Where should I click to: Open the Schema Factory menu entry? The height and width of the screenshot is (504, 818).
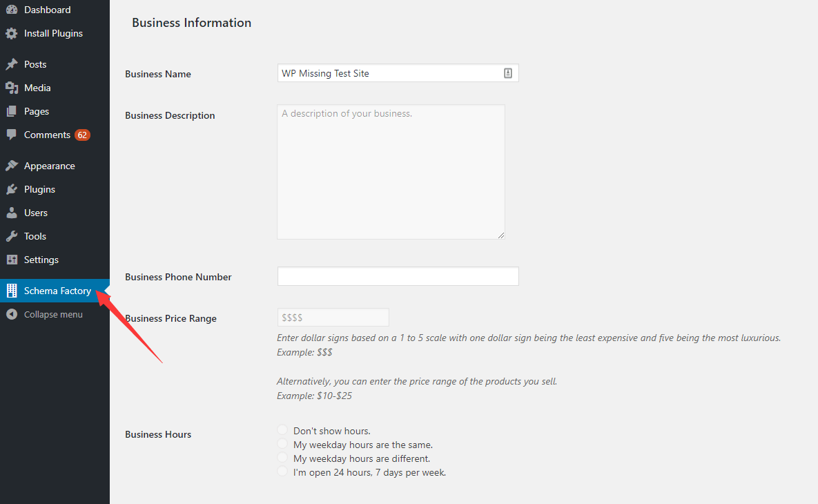57,291
